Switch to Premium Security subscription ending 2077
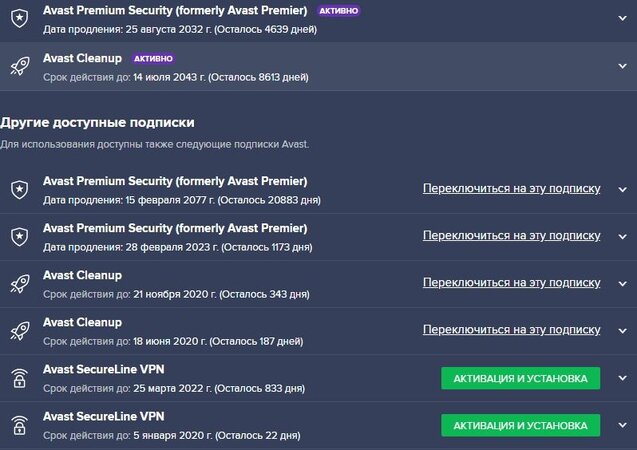Image resolution: width=637 pixels, height=450 pixels. pos(511,188)
